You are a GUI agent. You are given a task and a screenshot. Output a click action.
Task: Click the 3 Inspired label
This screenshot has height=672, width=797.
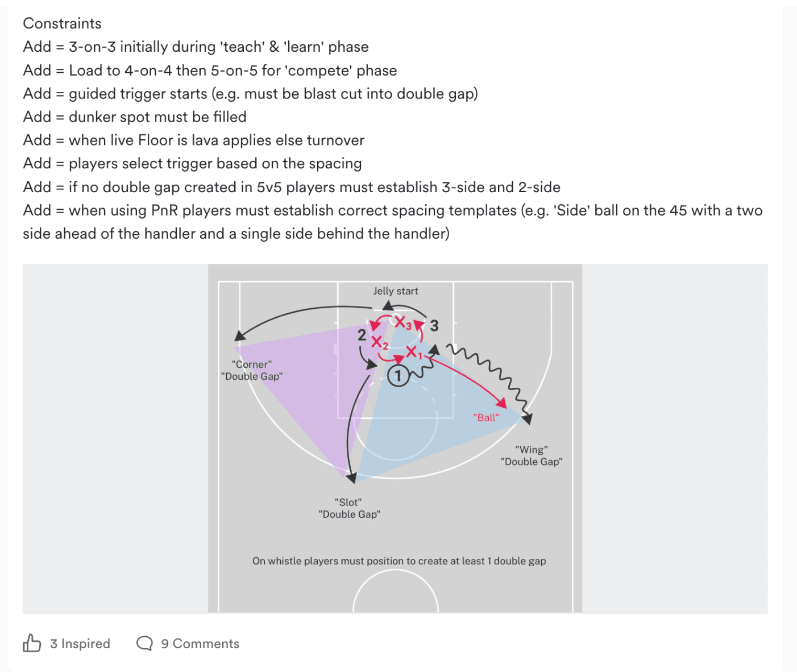(x=80, y=644)
